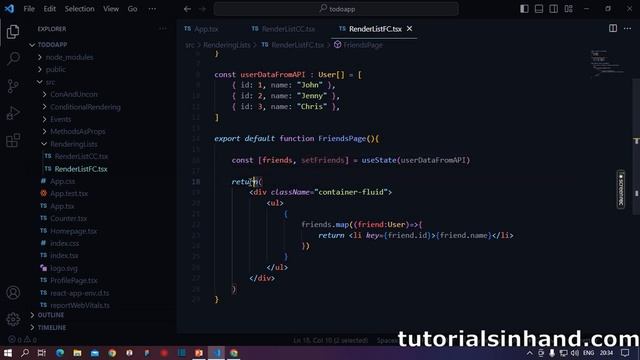Close the RenderListFC.tsx tab

[x=409, y=29]
